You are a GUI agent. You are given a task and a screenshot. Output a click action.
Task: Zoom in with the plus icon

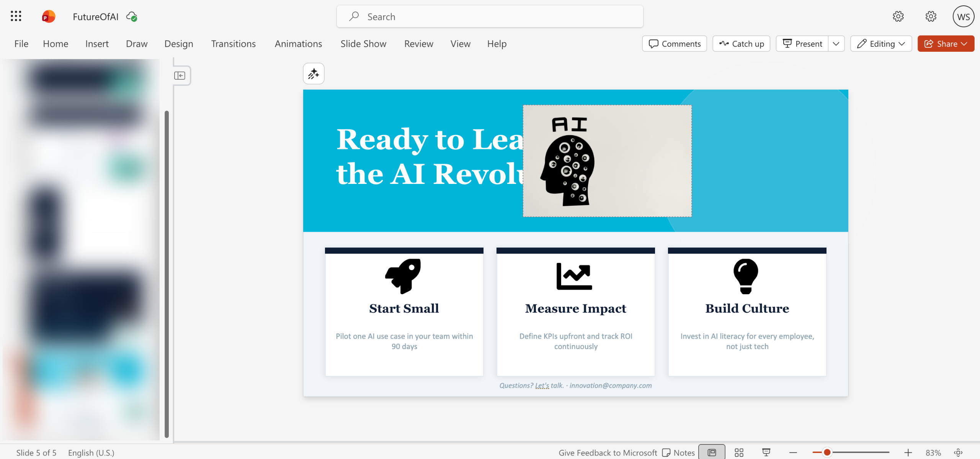(x=908, y=452)
